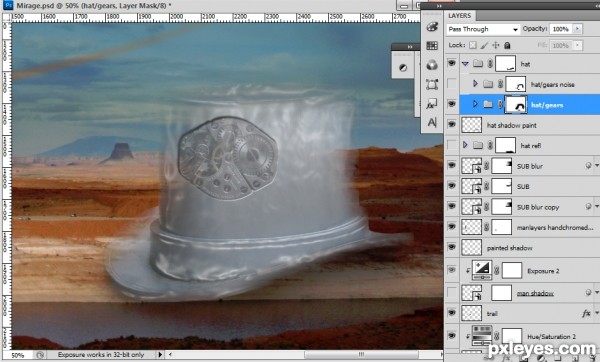Expand SUB blur smart filters arrow

597,166
